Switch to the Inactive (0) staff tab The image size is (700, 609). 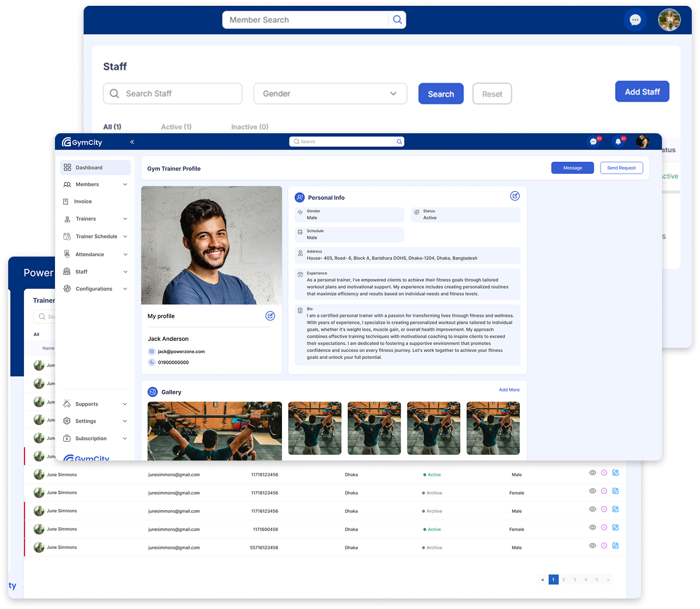(250, 127)
